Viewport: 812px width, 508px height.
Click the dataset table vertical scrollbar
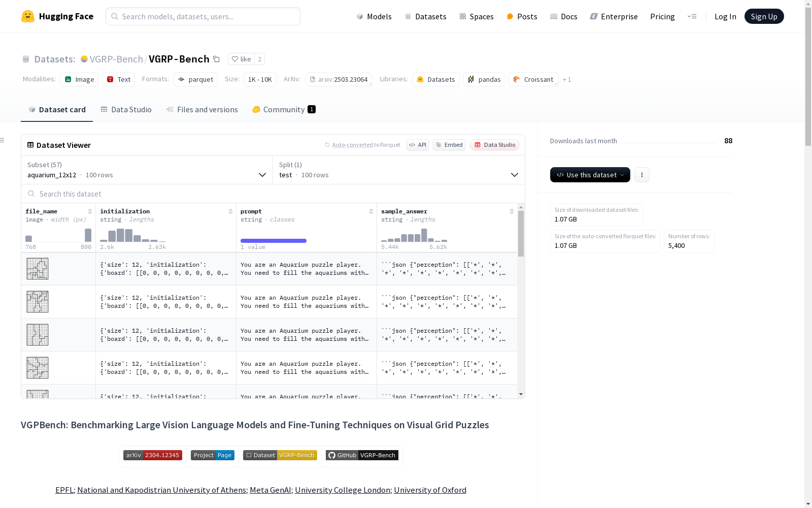521,234
